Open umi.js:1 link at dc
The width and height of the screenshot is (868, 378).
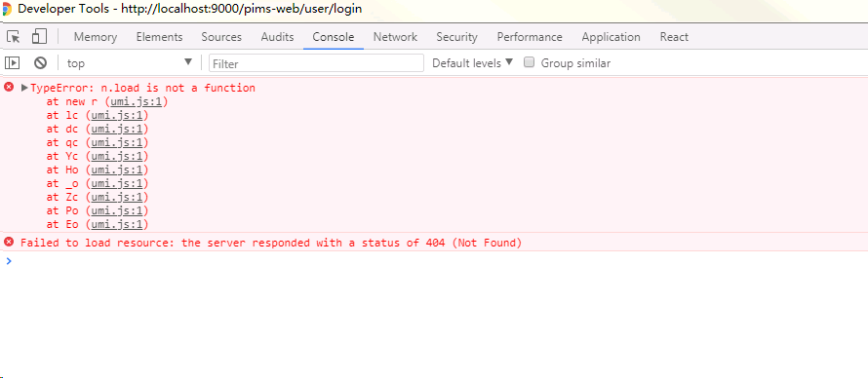coord(117,129)
